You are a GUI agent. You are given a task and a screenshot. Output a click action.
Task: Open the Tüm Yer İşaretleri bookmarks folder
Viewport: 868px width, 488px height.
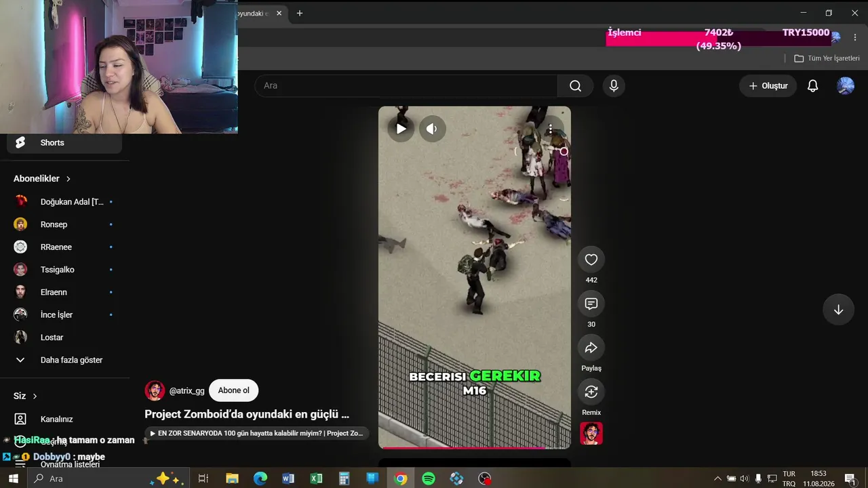click(x=827, y=58)
